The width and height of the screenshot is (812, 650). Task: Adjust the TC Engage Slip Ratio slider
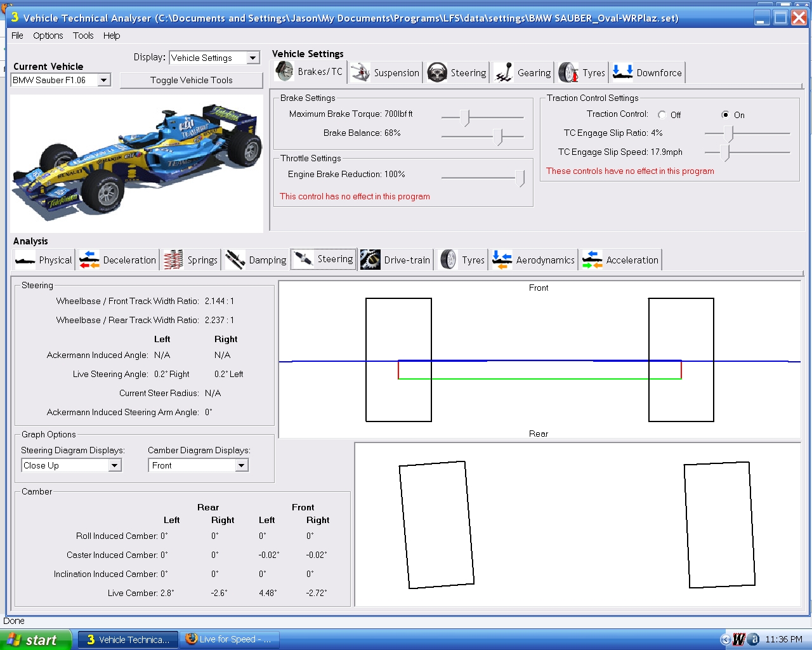[729, 133]
